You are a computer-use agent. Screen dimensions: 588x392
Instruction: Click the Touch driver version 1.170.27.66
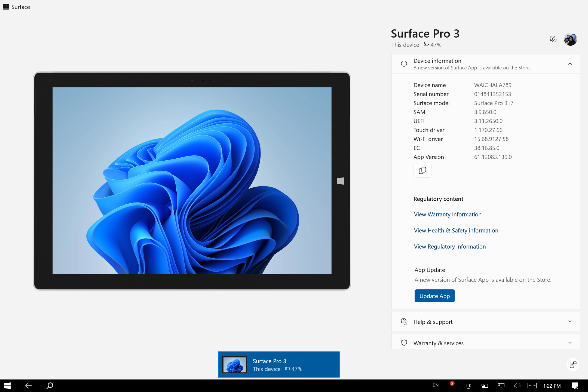[488, 130]
